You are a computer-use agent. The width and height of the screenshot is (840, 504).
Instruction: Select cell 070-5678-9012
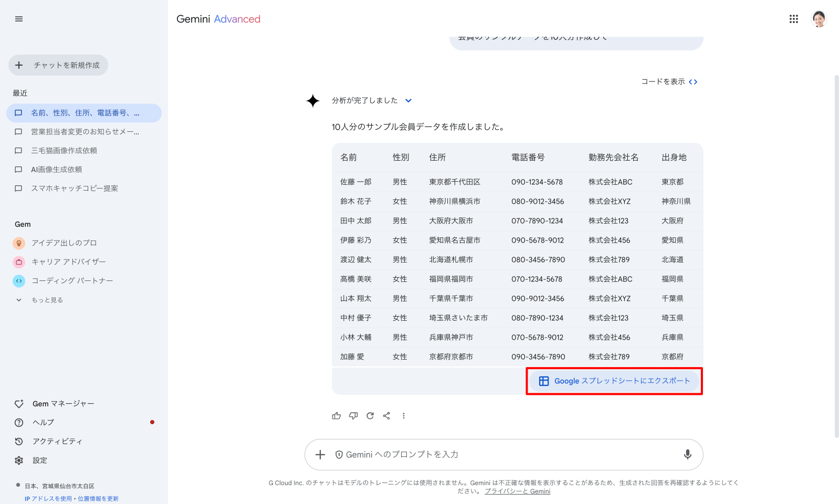[538, 338]
